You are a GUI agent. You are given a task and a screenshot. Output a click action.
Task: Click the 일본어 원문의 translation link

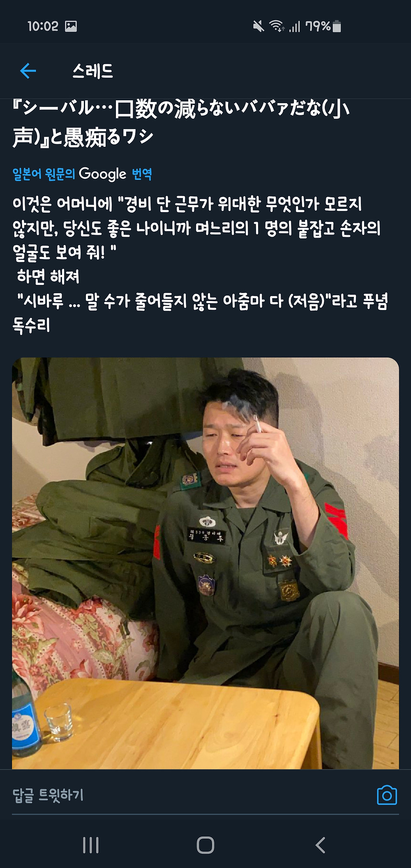coord(44,174)
